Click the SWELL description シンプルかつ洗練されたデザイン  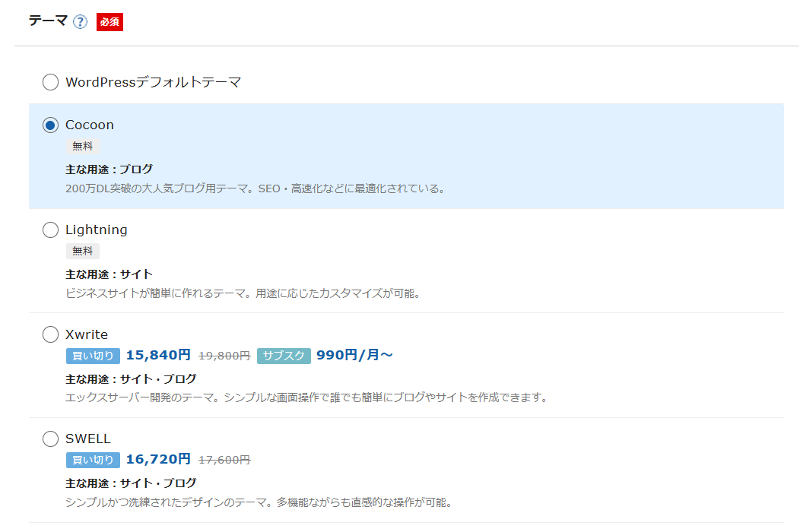click(x=260, y=502)
